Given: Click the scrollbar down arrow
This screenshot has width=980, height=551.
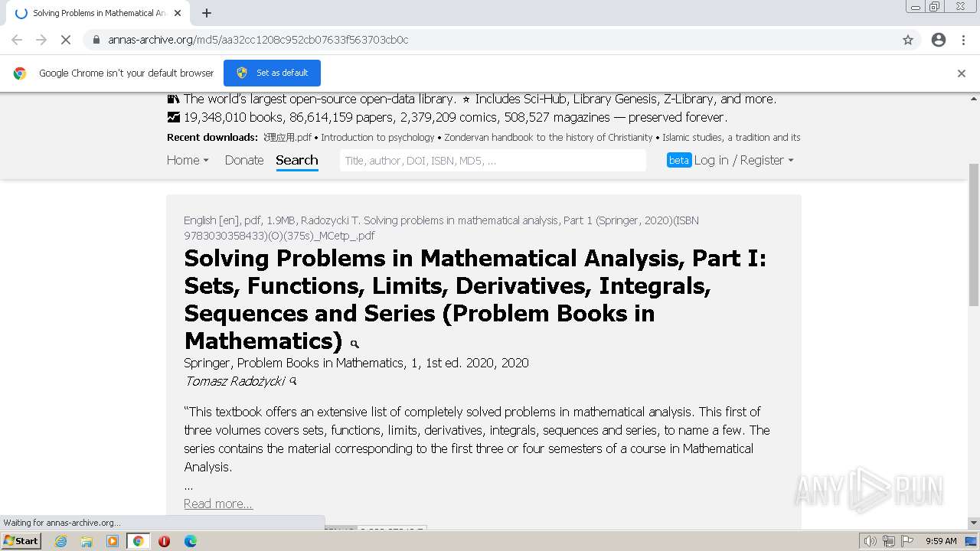Looking at the screenshot, I should (x=974, y=523).
